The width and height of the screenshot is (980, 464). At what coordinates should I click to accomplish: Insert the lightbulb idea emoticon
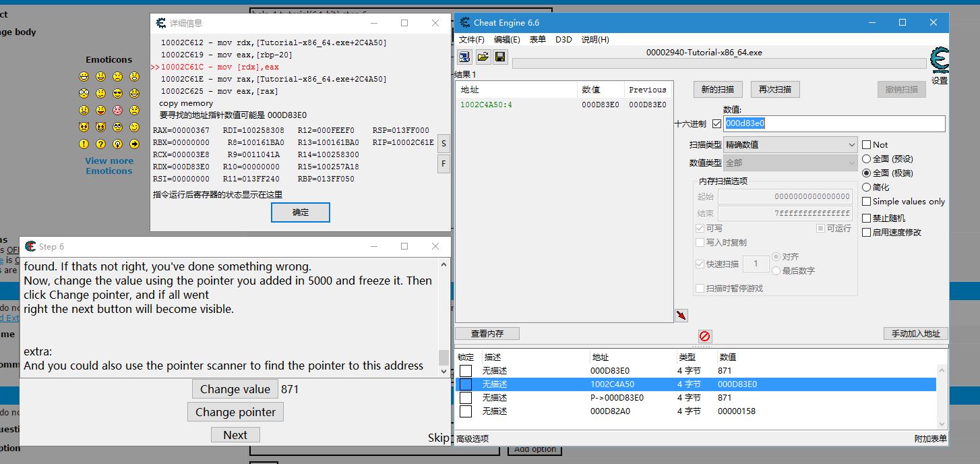point(117,144)
